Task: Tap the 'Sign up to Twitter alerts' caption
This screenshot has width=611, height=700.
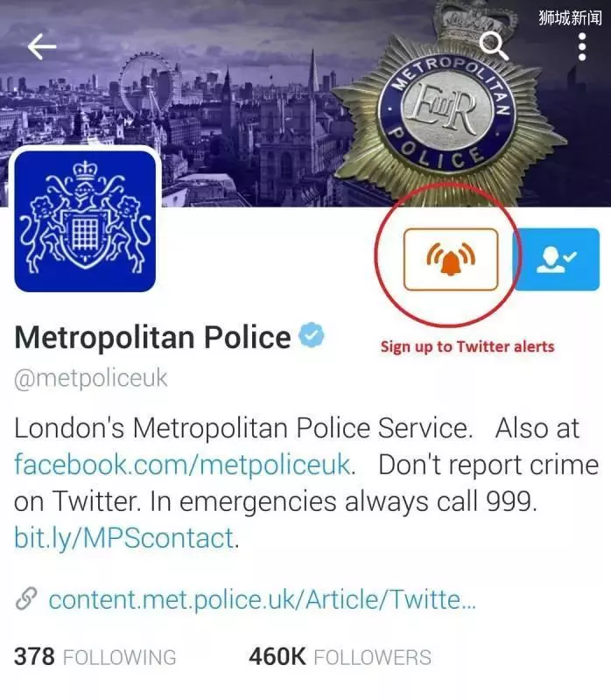Action: click(467, 346)
